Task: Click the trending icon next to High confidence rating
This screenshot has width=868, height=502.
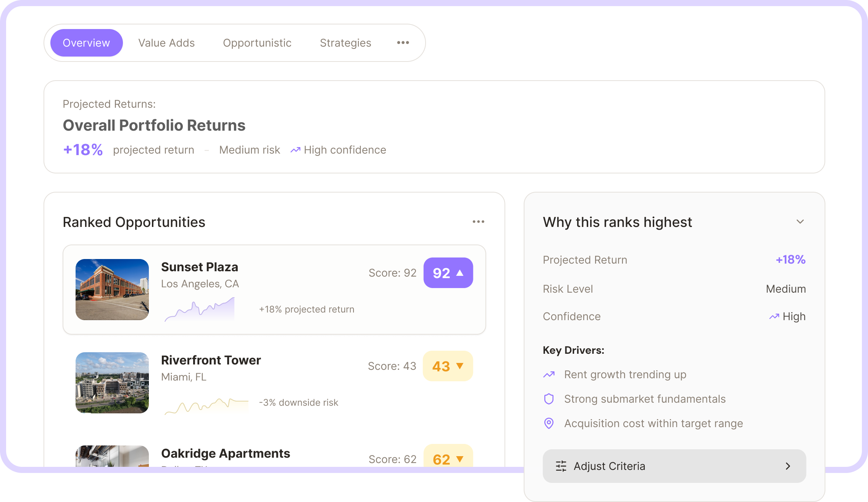Action: pos(774,316)
